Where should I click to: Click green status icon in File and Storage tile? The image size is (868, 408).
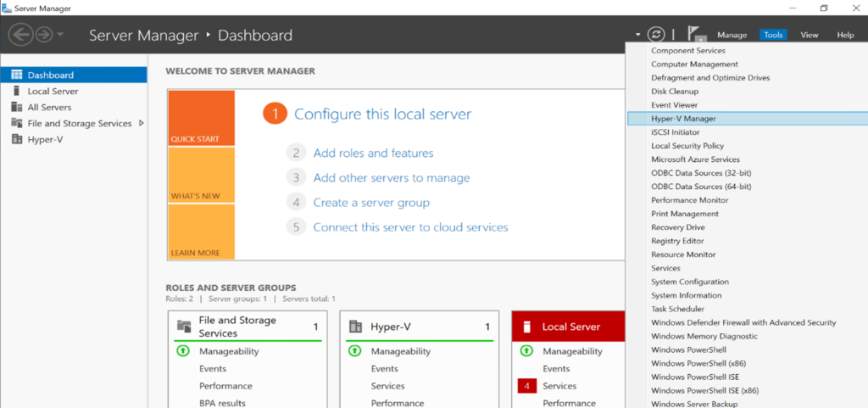point(183,351)
